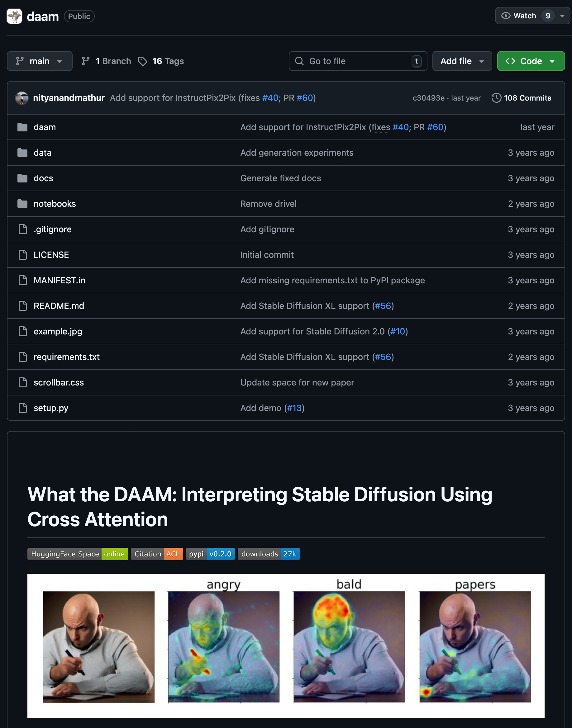The width and height of the screenshot is (572, 728).
Task: Open issue #40 in latest commit header
Action: 270,98
